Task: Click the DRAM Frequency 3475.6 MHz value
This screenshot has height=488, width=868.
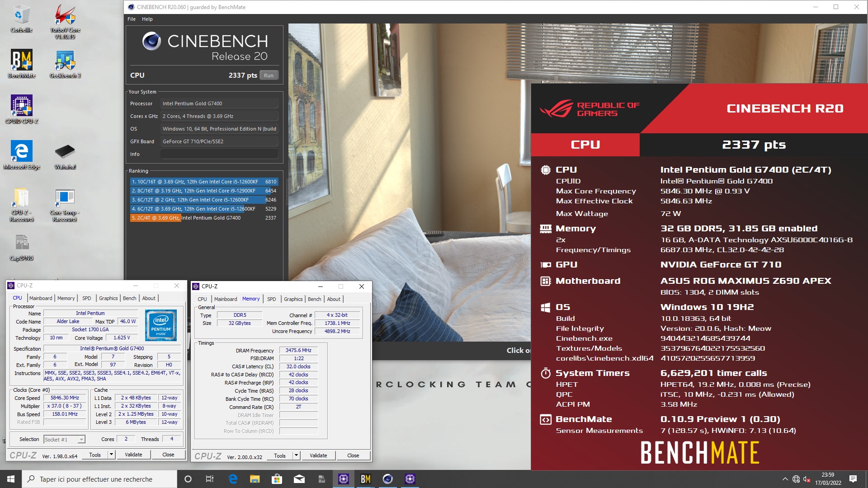Action: 298,350
